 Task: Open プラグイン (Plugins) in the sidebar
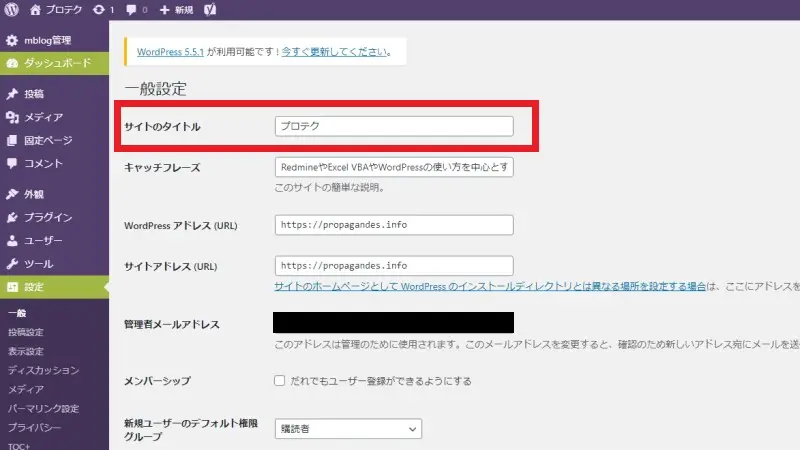pyautogui.click(x=47, y=217)
